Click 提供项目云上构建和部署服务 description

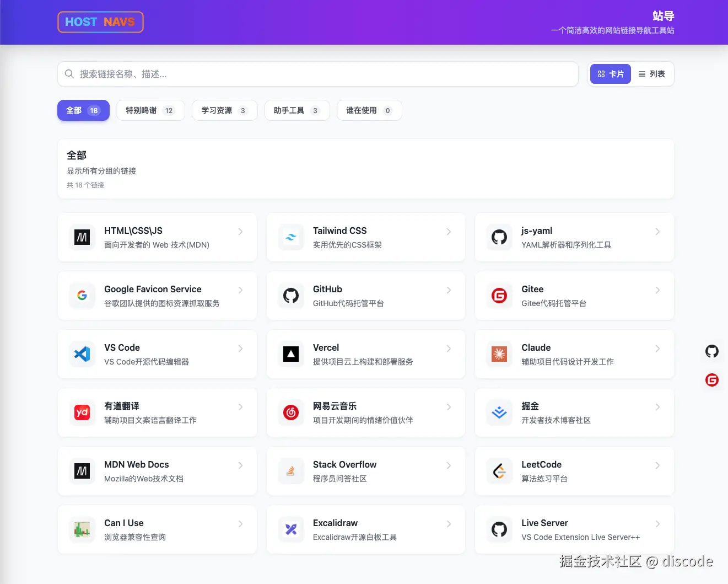(x=363, y=362)
